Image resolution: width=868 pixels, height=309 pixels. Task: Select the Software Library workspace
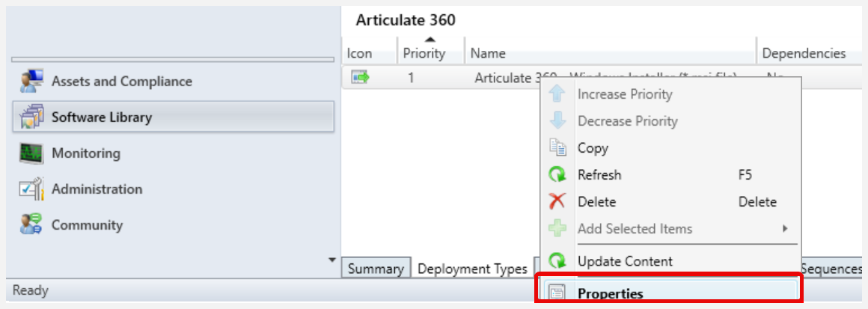[x=173, y=117]
